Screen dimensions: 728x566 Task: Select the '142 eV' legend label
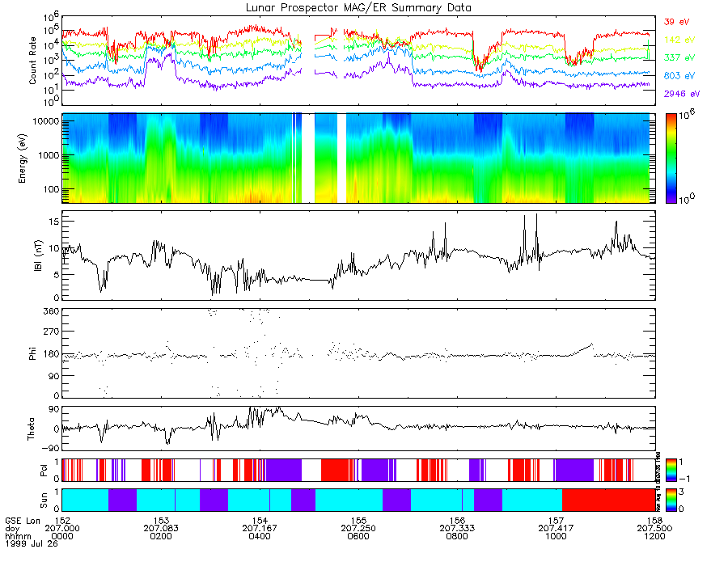679,40
